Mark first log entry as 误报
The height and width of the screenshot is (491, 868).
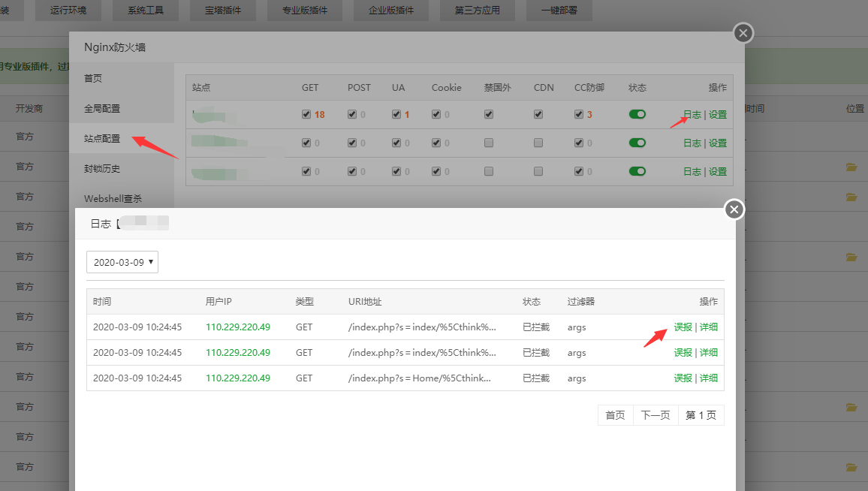pyautogui.click(x=683, y=327)
